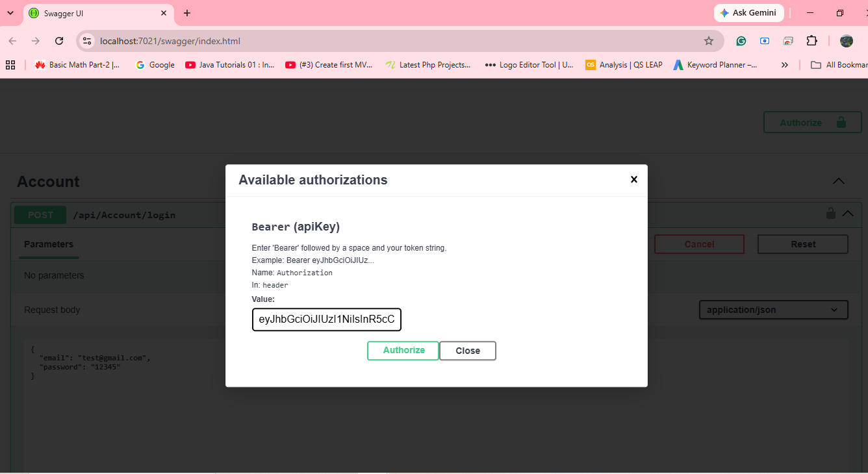Collapse the Account section chevron
Image resolution: width=868 pixels, height=474 pixels.
839,181
